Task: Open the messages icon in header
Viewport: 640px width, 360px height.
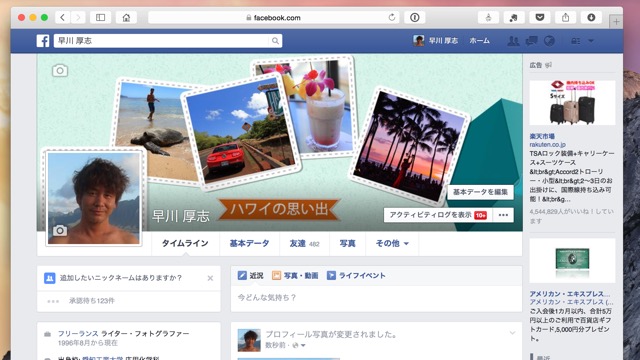Action: pos(531,41)
